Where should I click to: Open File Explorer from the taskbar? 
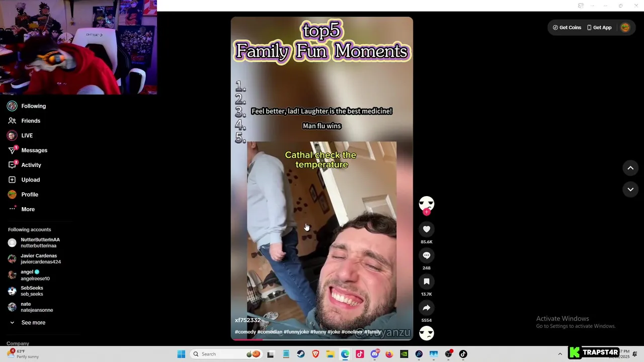331,354
